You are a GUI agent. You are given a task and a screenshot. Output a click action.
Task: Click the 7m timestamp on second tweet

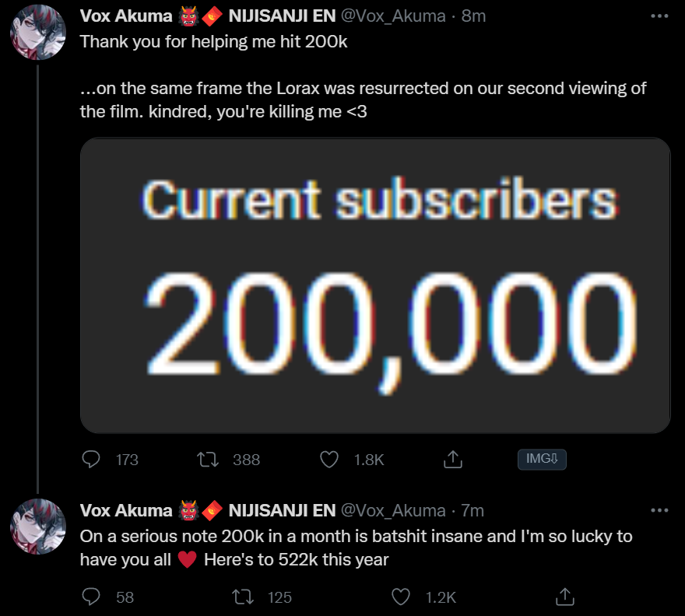pos(472,510)
